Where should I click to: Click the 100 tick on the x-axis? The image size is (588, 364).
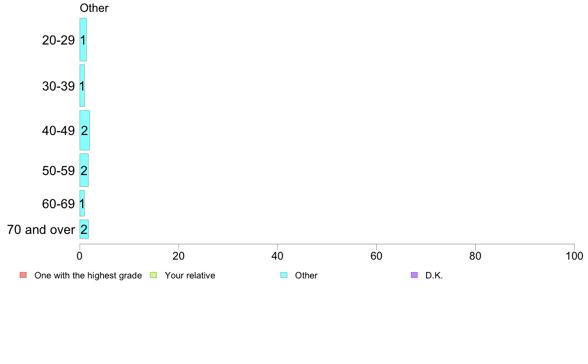pyautogui.click(x=574, y=256)
